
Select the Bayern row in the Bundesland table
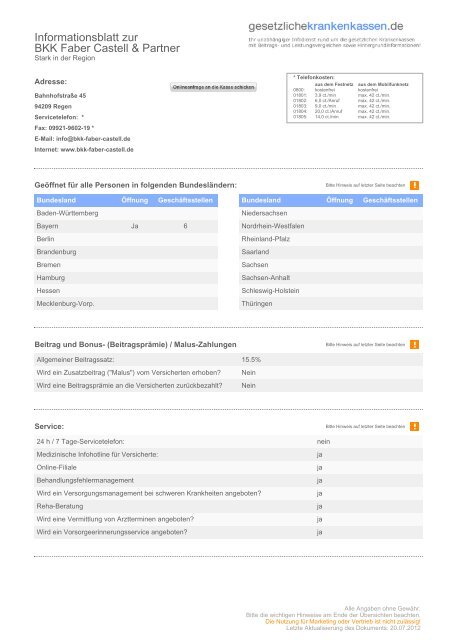tap(126, 226)
